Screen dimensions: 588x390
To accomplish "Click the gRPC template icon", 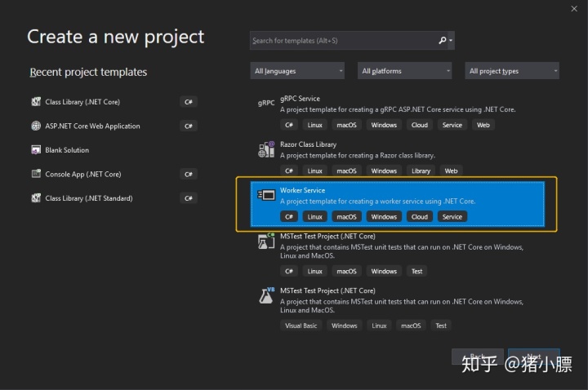I will pos(266,103).
